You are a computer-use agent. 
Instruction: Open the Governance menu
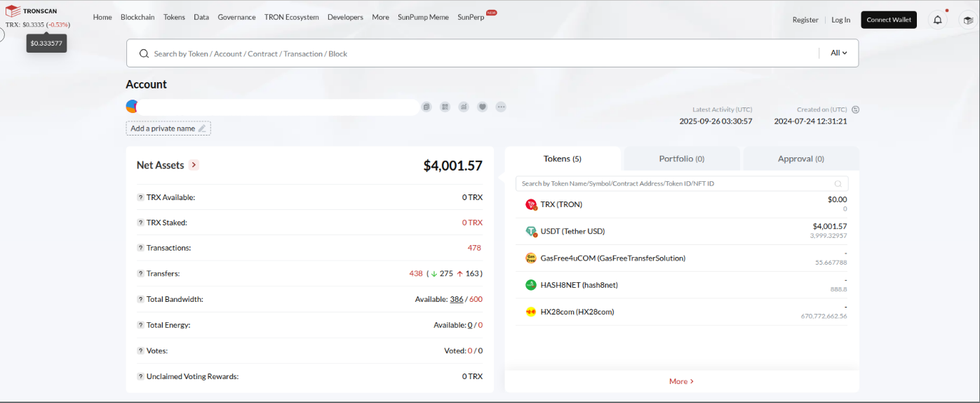236,17
